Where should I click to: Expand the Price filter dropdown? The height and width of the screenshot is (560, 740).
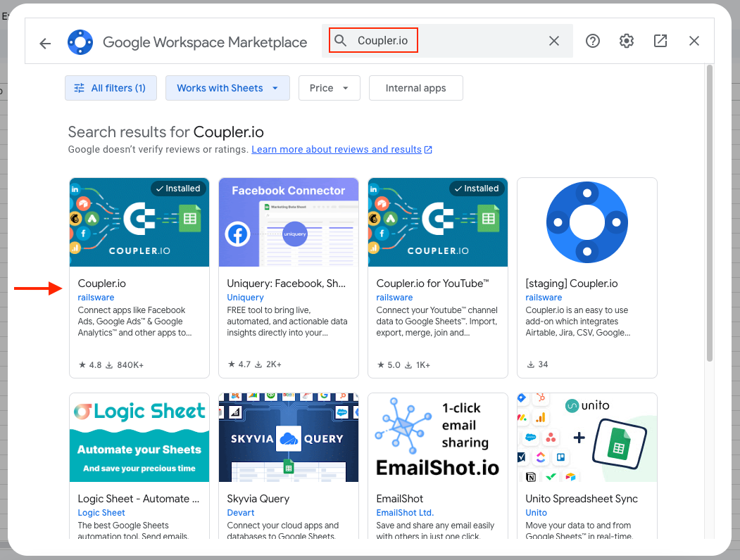click(330, 88)
